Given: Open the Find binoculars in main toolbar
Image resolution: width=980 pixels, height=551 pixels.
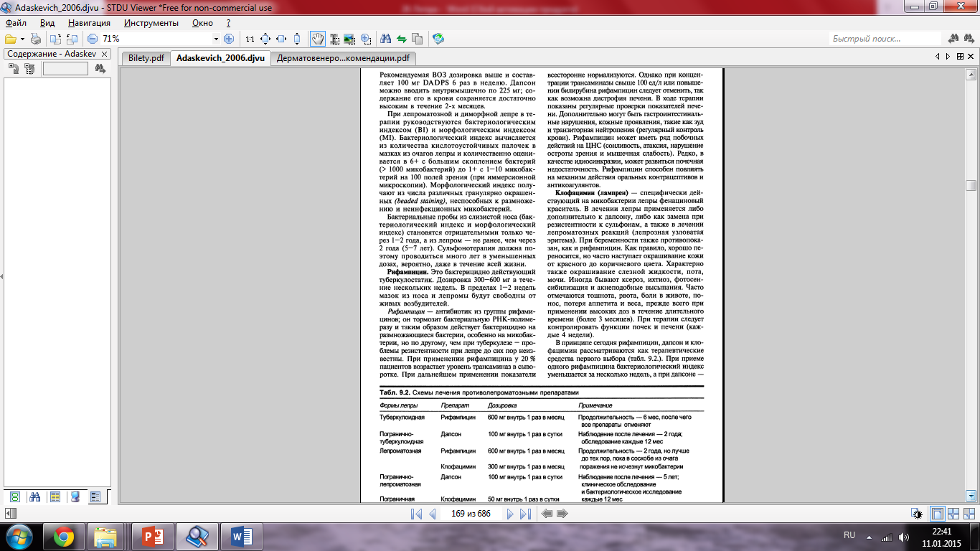Looking at the screenshot, I should (x=386, y=39).
